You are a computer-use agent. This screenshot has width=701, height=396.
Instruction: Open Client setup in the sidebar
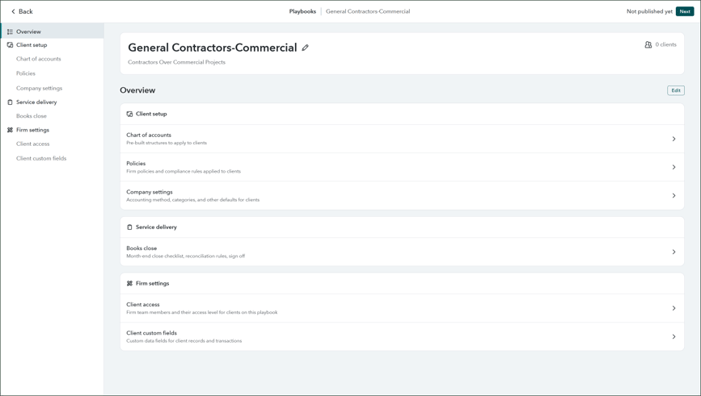point(31,45)
